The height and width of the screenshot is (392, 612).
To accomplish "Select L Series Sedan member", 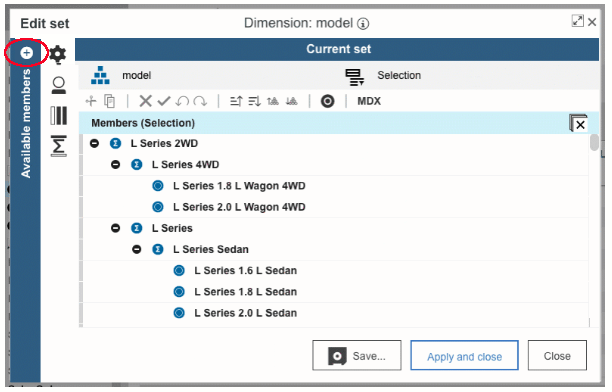I will click(211, 249).
